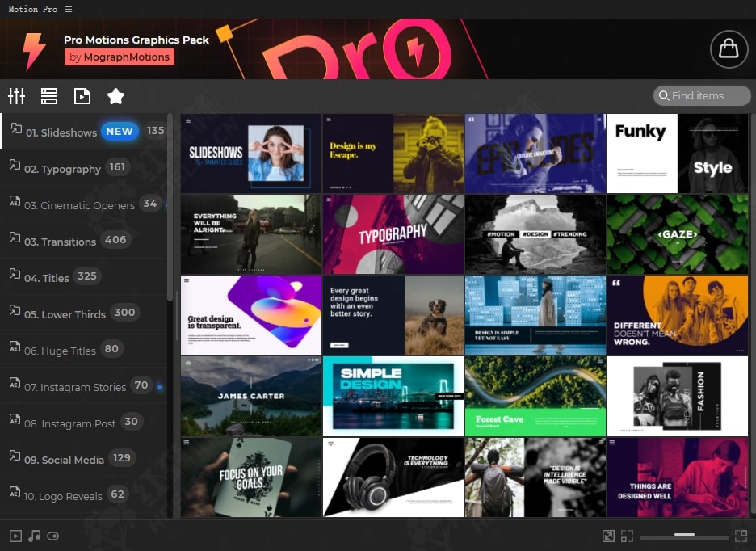This screenshot has width=756, height=551.
Task: Click the AE icon beside 07. Instagram Stories
Action: point(15,383)
